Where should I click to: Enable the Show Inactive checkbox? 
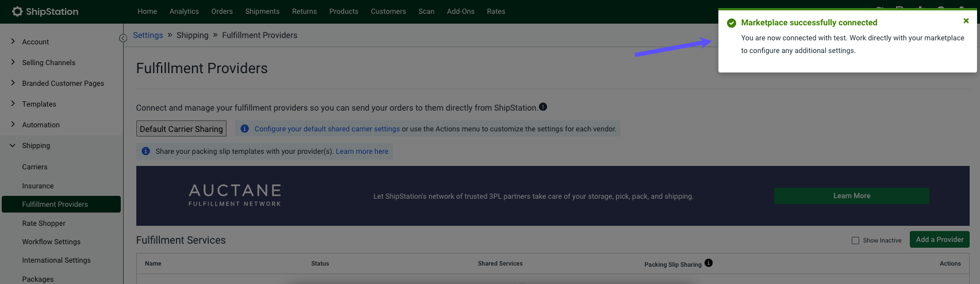[855, 240]
